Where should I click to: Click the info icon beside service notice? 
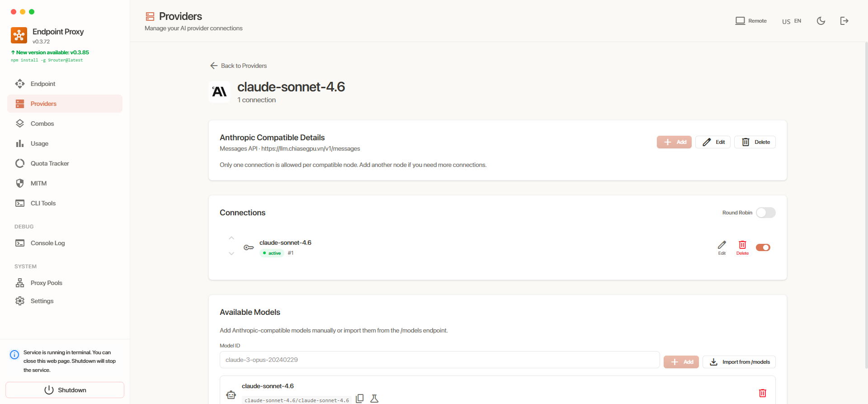14,354
